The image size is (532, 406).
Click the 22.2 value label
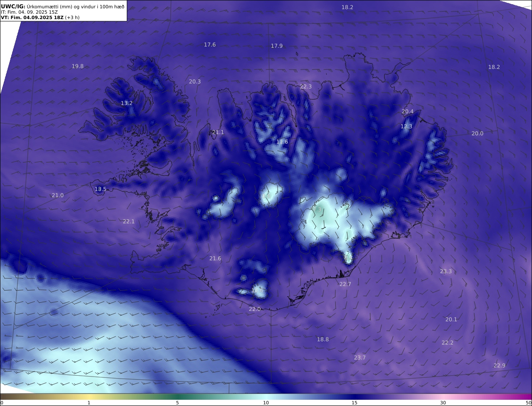tap(448, 342)
